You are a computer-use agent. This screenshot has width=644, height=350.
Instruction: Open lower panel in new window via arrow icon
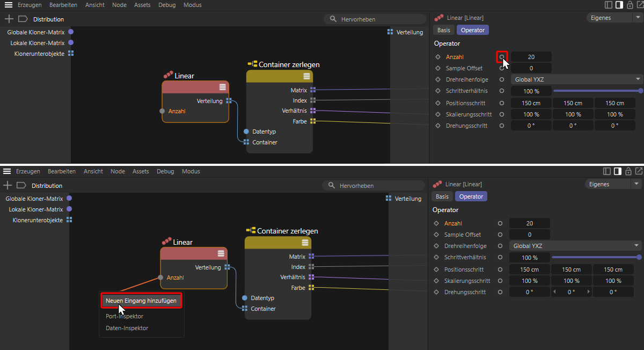click(638, 171)
